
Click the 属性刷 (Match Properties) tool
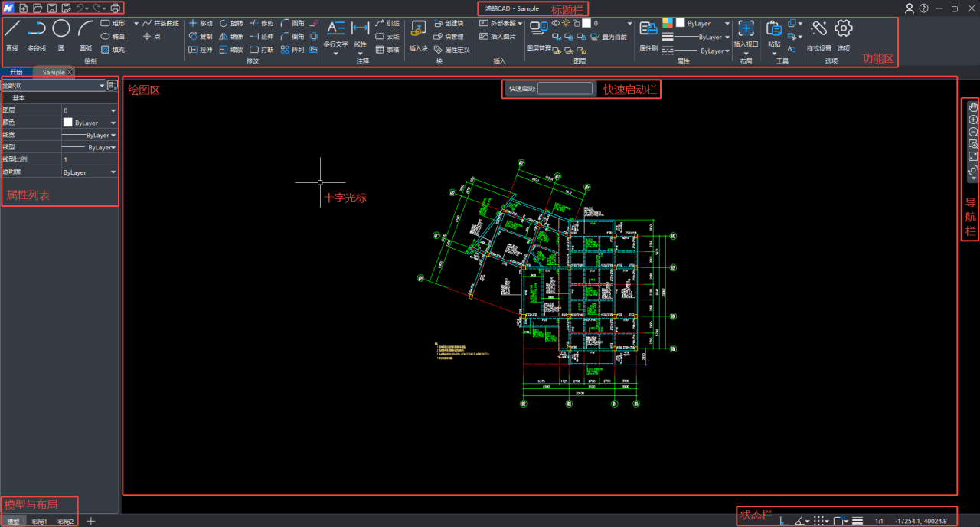tap(648, 34)
